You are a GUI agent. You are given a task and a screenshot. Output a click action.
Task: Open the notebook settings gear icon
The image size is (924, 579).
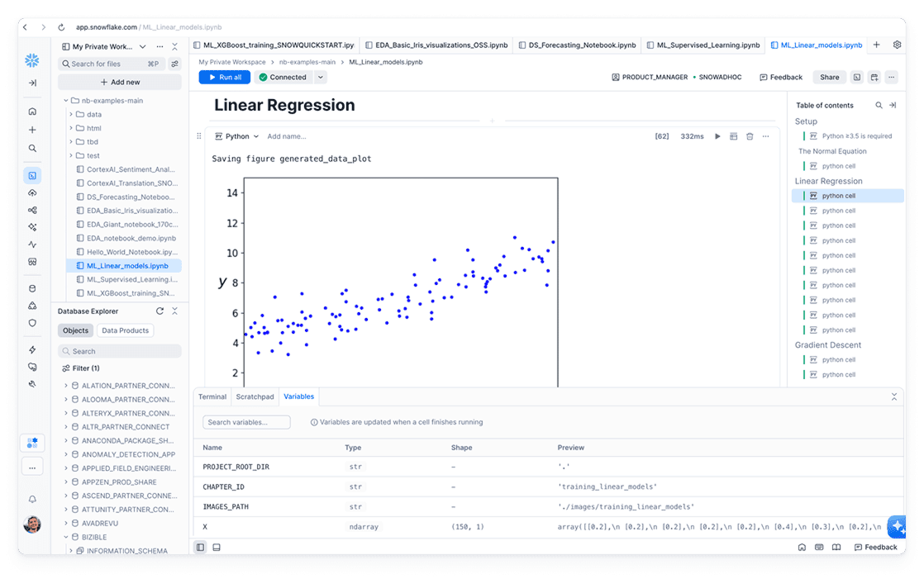click(x=897, y=45)
